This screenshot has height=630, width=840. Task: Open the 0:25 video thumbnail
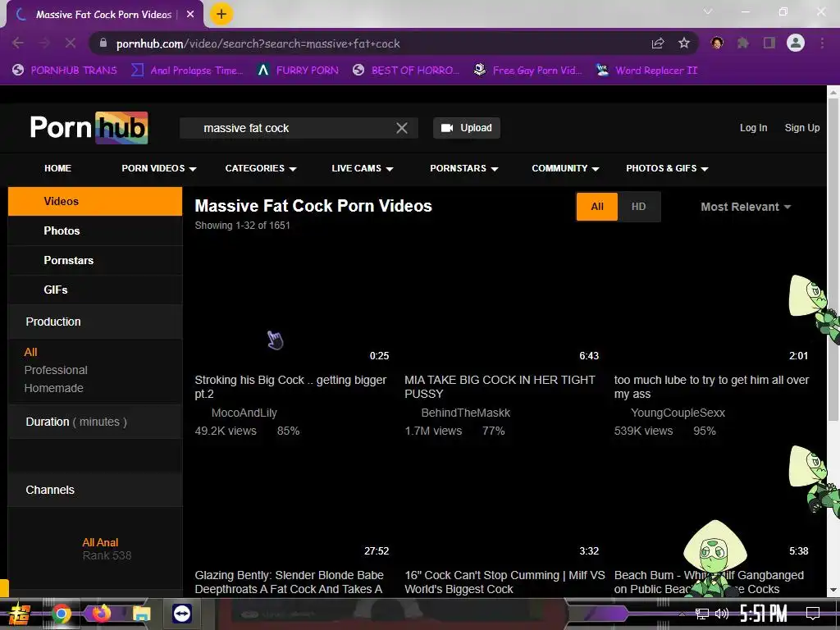point(293,304)
